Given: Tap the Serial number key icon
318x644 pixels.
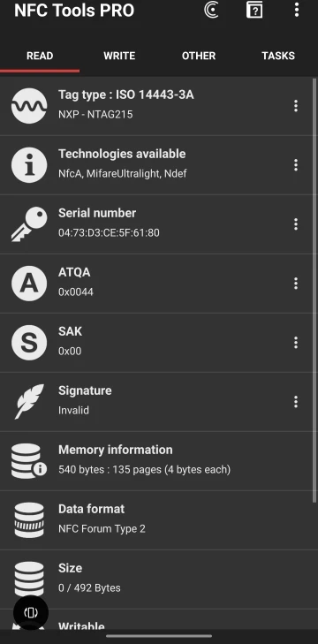Looking at the screenshot, I should pyautogui.click(x=29, y=224).
